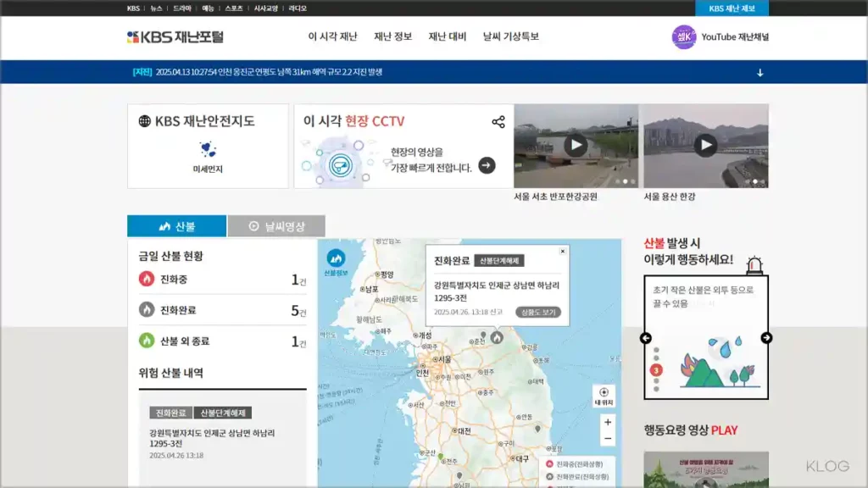The width and height of the screenshot is (868, 488).
Task: Switch to the 날씨영상 tab
Action: click(x=276, y=226)
